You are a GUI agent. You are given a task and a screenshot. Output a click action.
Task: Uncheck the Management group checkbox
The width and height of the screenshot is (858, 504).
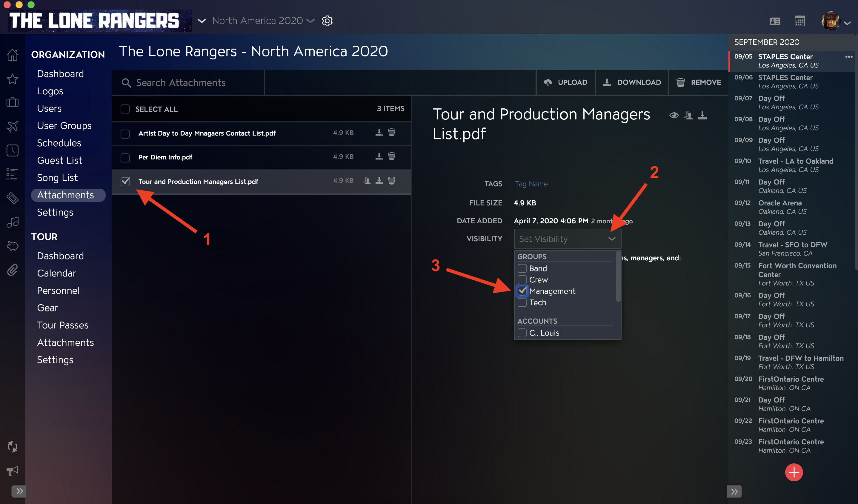coord(522,291)
